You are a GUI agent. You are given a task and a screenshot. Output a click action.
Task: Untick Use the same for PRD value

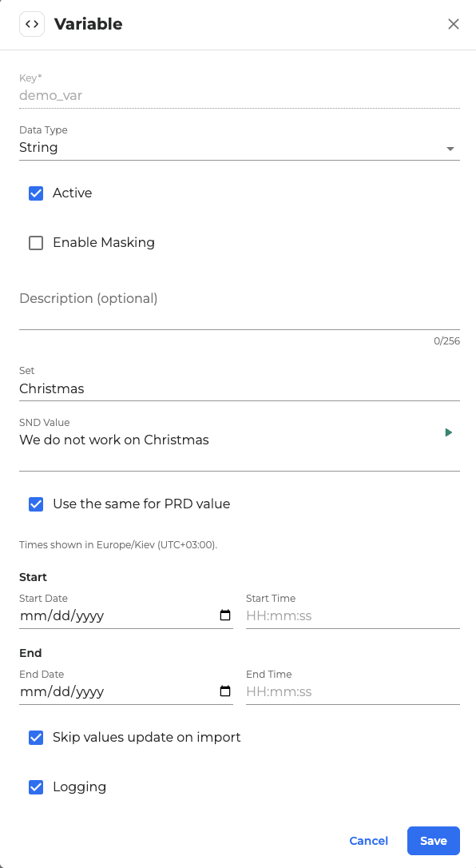(36, 504)
